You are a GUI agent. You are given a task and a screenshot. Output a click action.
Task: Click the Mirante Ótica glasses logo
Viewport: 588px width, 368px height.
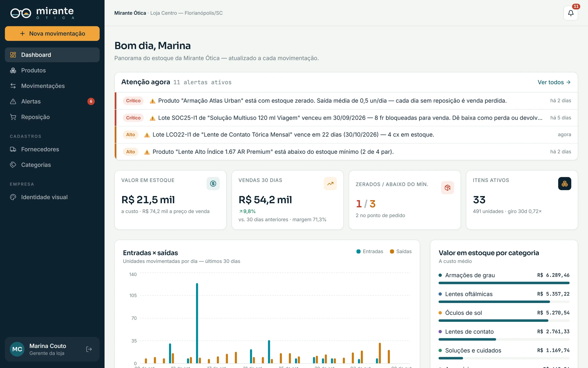[x=21, y=13]
